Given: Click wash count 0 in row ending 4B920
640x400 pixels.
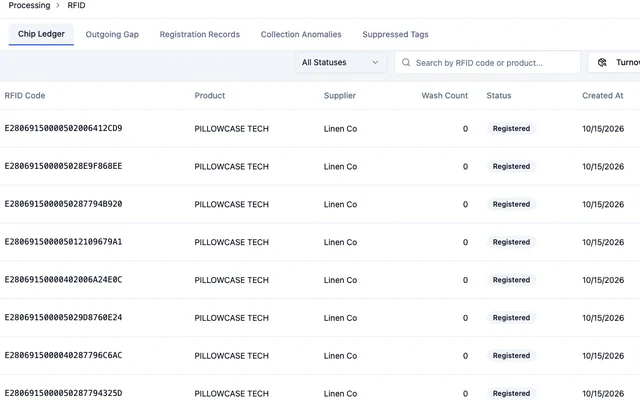Looking at the screenshot, I should [x=465, y=204].
